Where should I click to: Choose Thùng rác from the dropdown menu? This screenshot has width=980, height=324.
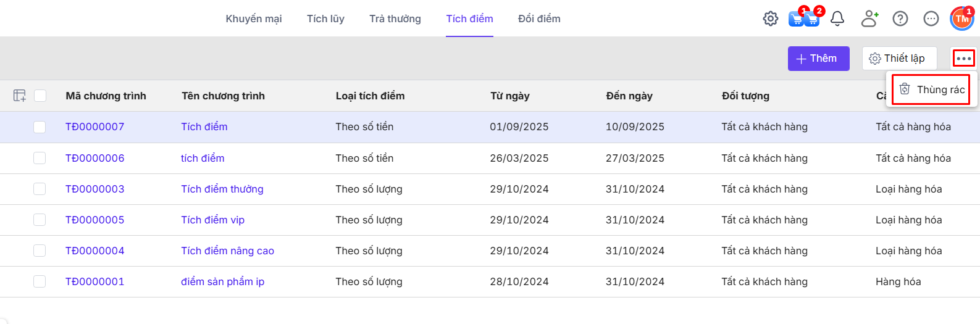click(932, 89)
